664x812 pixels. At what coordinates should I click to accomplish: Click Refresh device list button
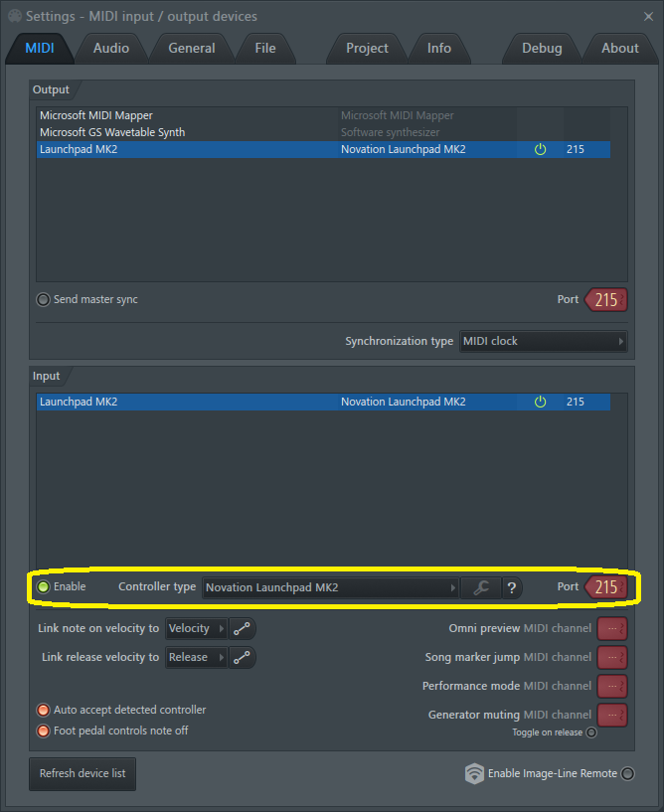coord(83,773)
